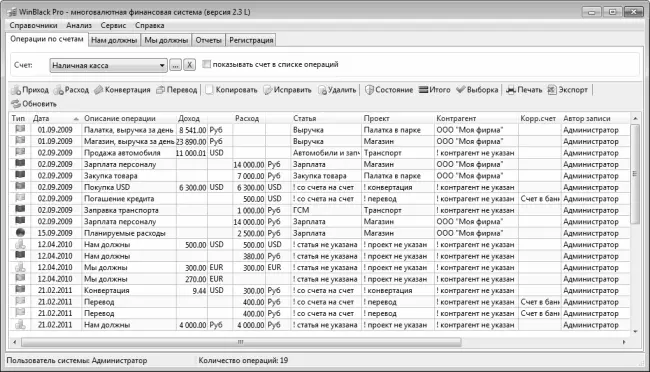
Task: Edit selected operation with Исправить
Action: tap(287, 90)
